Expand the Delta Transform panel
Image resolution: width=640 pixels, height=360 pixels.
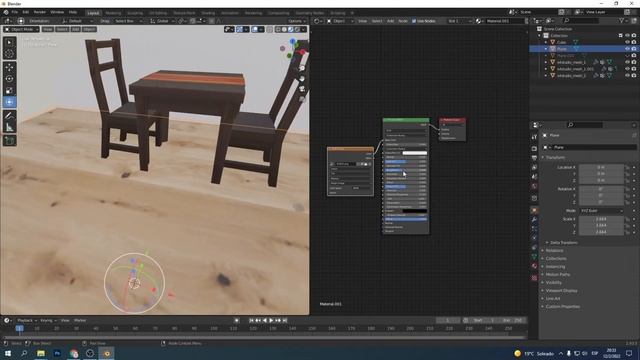click(564, 242)
